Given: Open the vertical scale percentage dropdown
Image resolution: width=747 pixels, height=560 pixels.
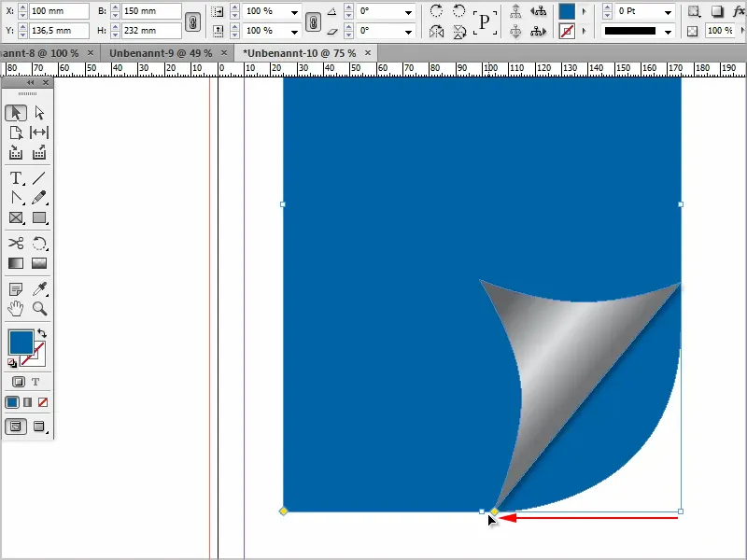Looking at the screenshot, I should [294, 32].
